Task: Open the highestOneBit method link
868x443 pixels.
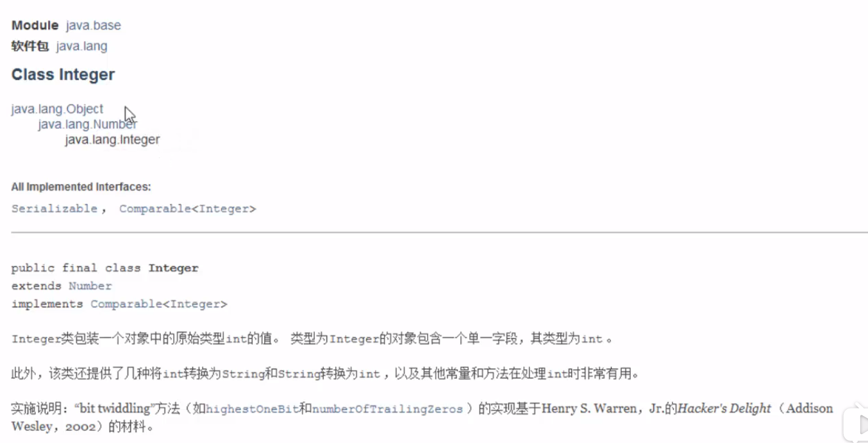Action: (x=253, y=409)
